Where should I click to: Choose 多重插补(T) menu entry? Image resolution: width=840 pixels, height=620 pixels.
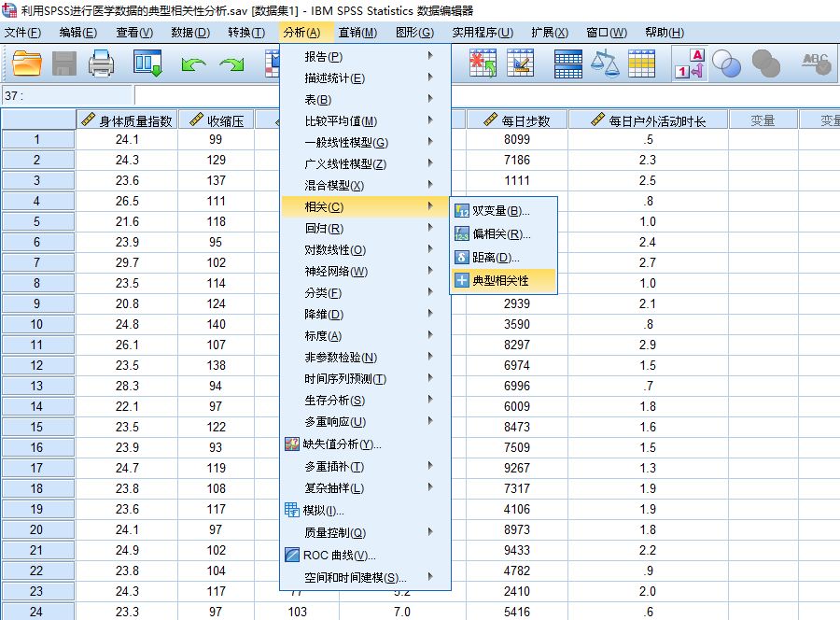click(365, 467)
